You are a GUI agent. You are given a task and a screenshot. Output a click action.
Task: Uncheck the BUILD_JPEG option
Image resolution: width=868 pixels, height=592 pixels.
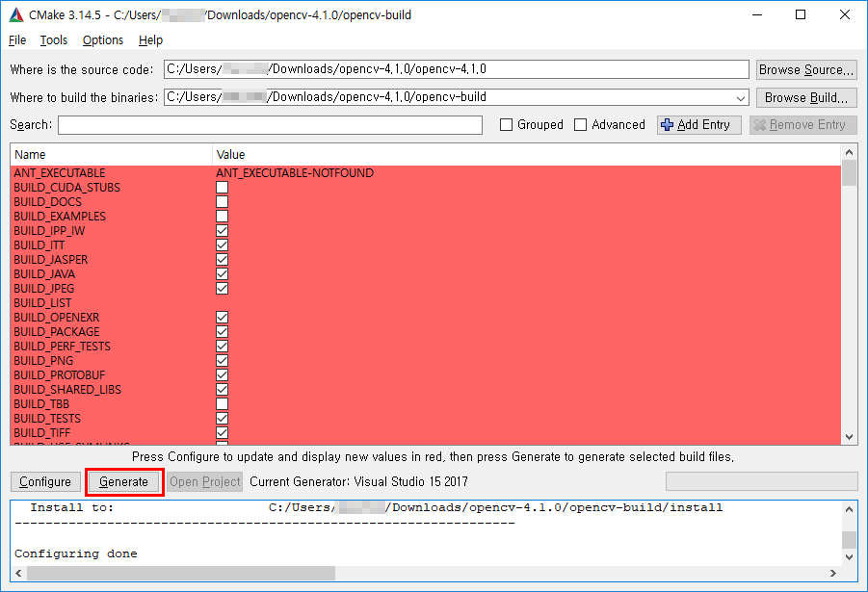[222, 288]
